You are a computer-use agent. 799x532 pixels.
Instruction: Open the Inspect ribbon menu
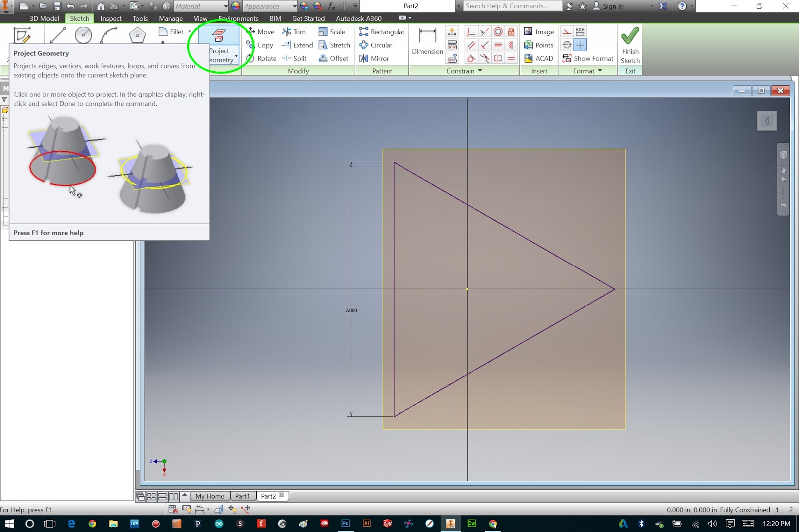pyautogui.click(x=110, y=18)
